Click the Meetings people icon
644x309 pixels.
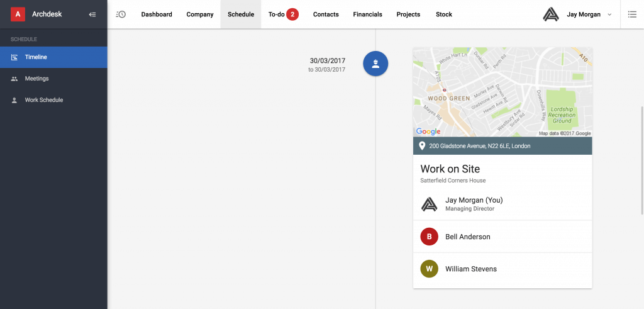[x=14, y=79]
